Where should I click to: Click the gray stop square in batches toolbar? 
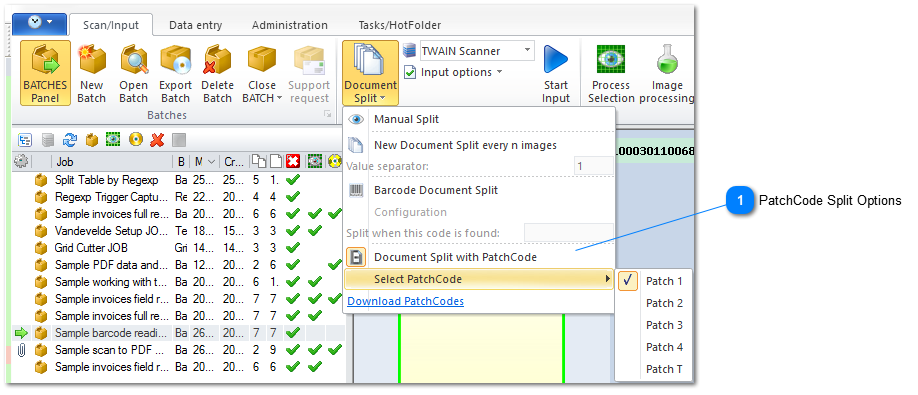click(179, 140)
